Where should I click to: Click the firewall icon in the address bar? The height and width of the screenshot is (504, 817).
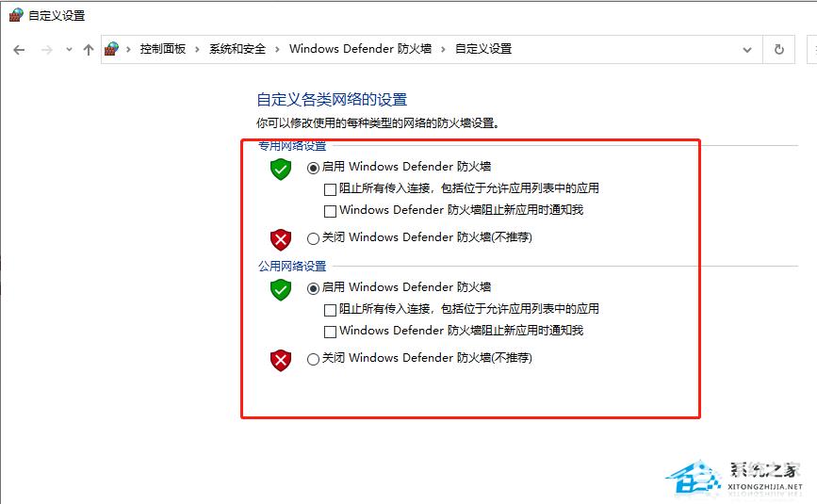click(x=111, y=49)
